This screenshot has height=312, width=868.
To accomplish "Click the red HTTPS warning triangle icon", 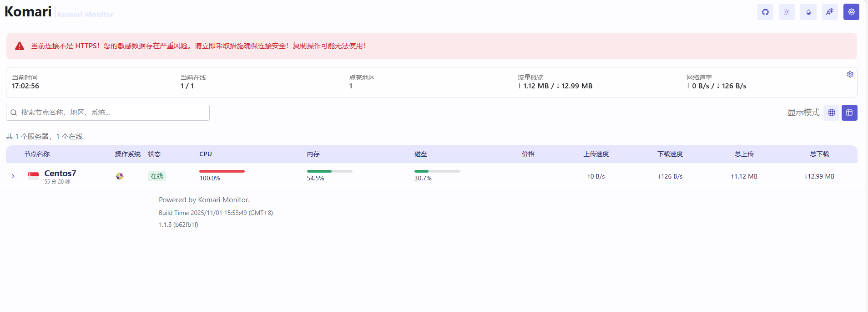I will click(x=20, y=46).
